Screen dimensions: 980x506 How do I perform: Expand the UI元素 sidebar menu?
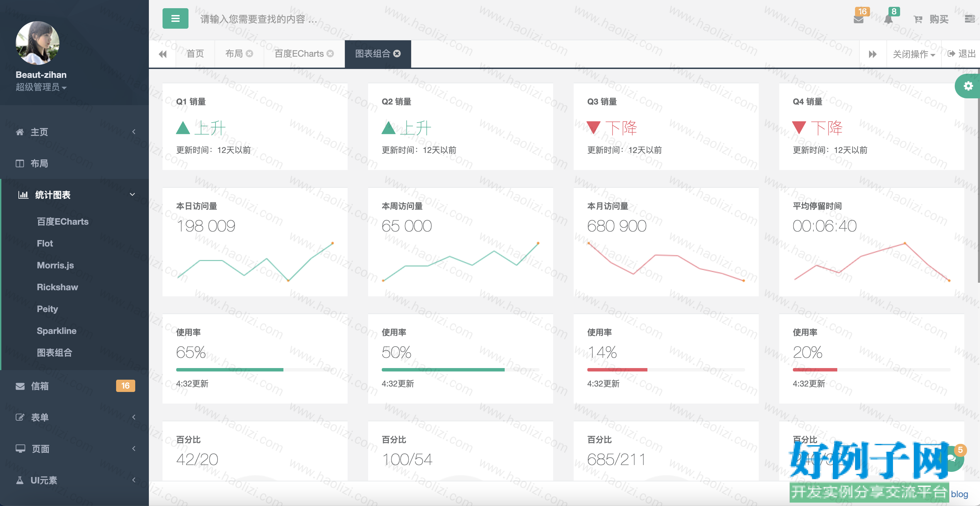pos(74,480)
